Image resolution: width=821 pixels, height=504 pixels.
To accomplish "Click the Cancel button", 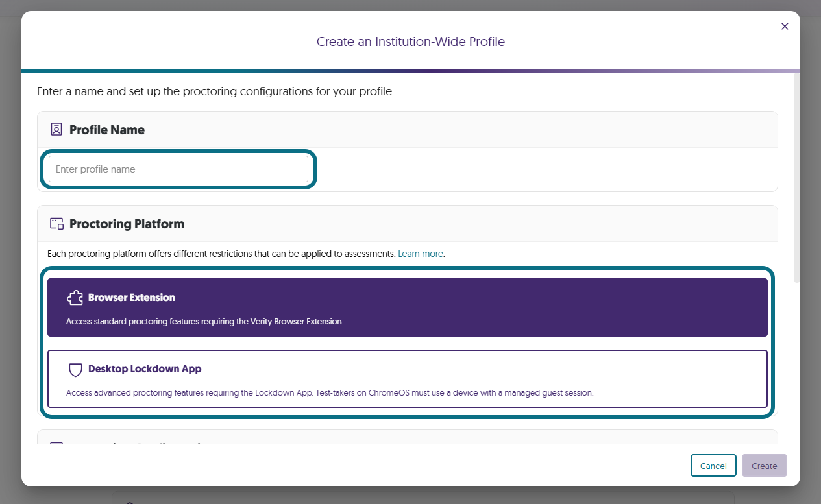I will [713, 466].
